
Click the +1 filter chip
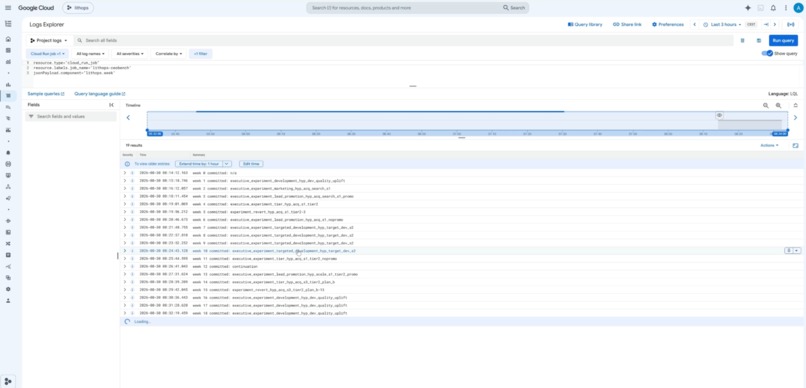(x=200, y=53)
